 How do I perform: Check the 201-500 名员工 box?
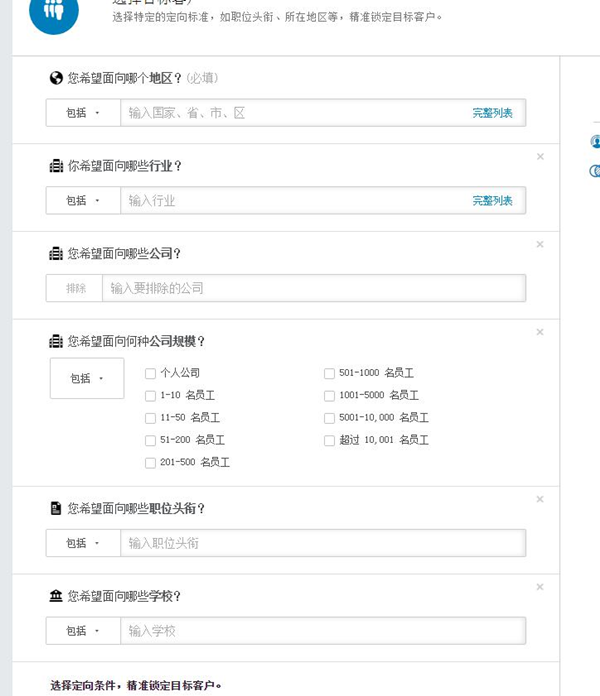[150, 463]
